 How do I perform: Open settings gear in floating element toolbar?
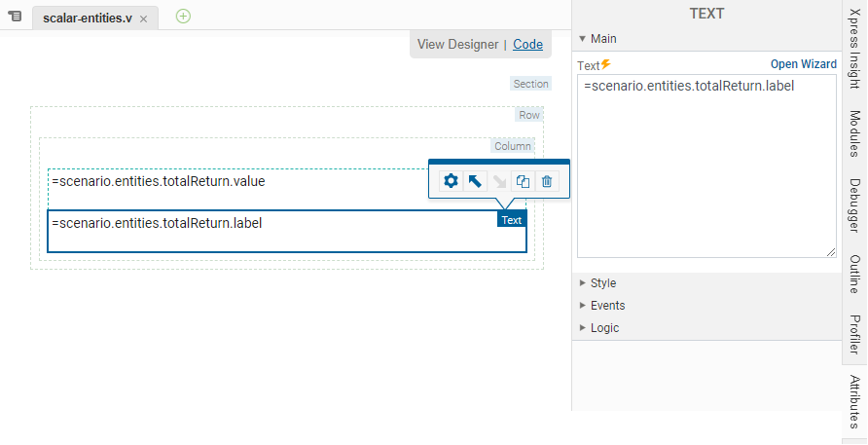point(451,181)
